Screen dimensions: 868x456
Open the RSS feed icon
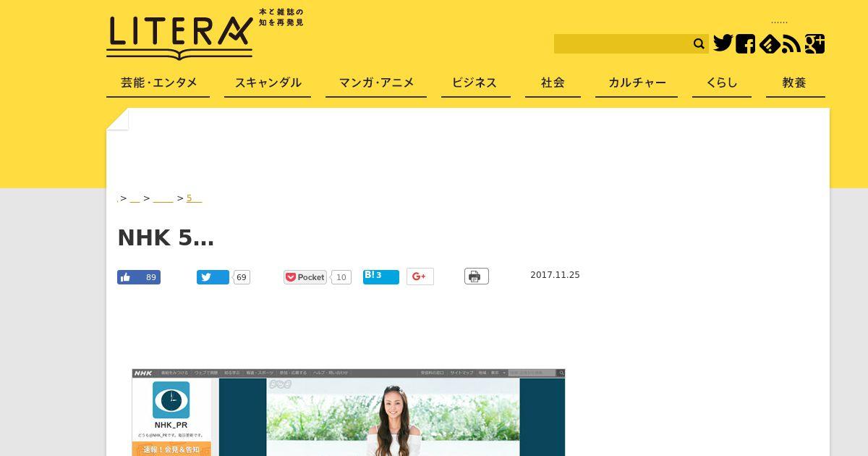tap(791, 43)
